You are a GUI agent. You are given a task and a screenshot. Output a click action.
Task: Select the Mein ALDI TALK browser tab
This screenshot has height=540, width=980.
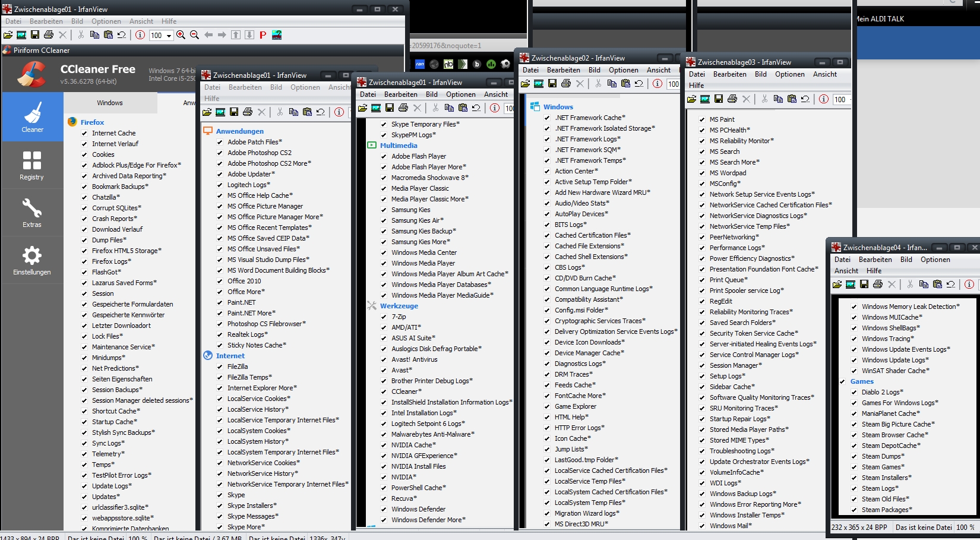coord(880,19)
